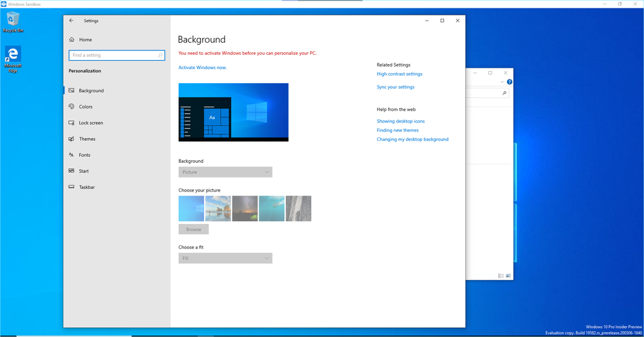This screenshot has width=644, height=337.
Task: Choose the gray cliff picture
Action: click(299, 209)
